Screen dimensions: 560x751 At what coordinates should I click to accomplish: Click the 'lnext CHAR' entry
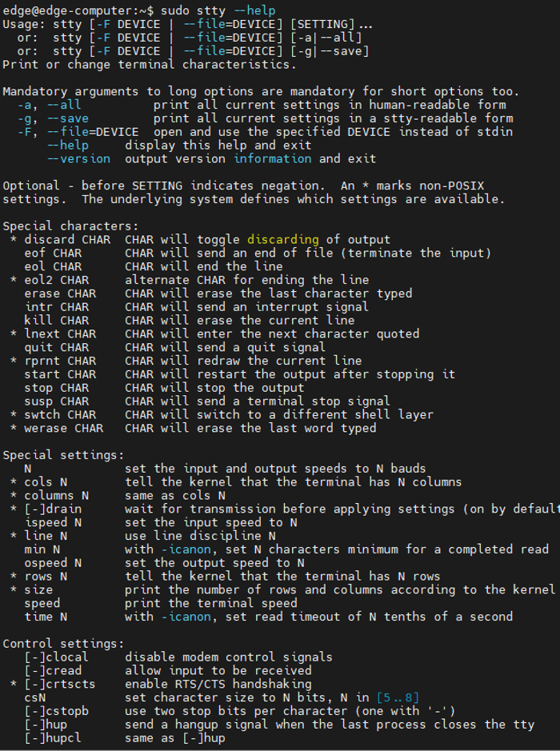pyautogui.click(x=60, y=334)
